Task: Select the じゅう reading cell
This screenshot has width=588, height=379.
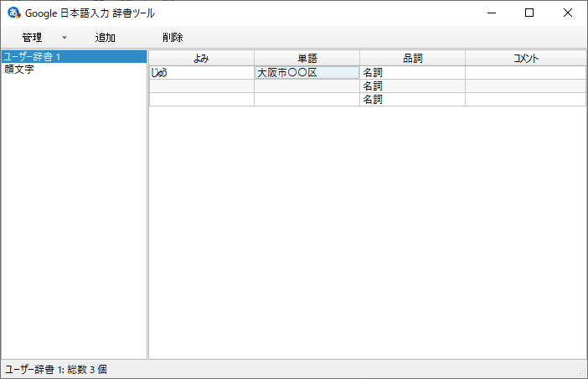Action: point(202,72)
